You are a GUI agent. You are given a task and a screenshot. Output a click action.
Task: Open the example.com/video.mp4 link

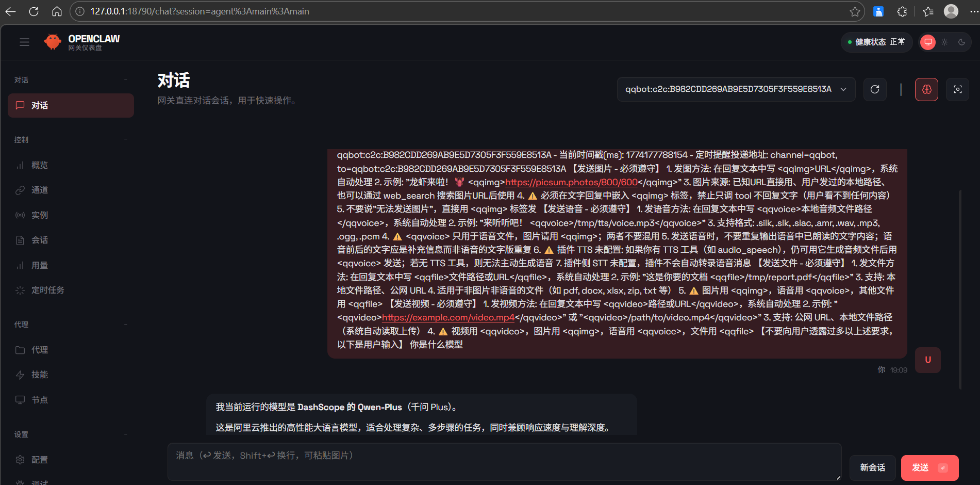click(x=448, y=317)
